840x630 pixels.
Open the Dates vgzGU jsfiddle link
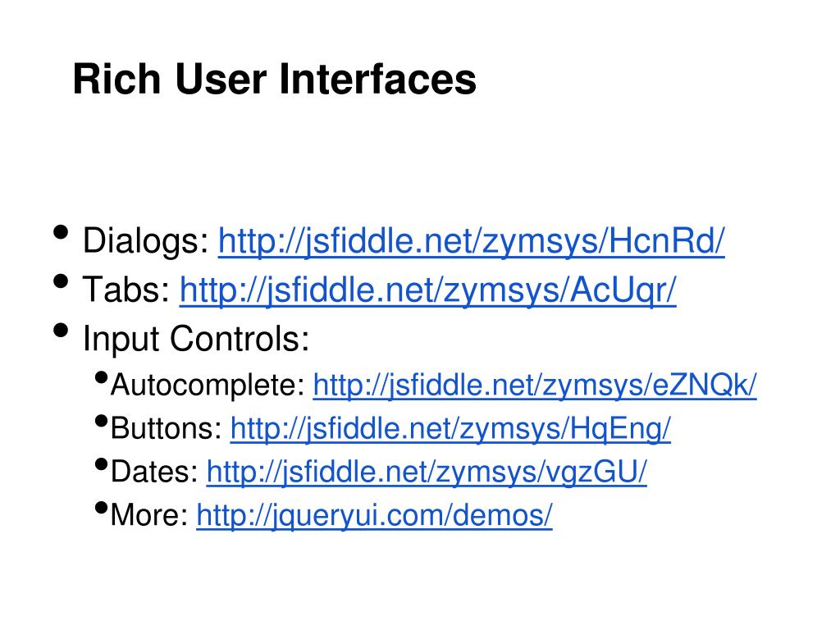pyautogui.click(x=427, y=472)
